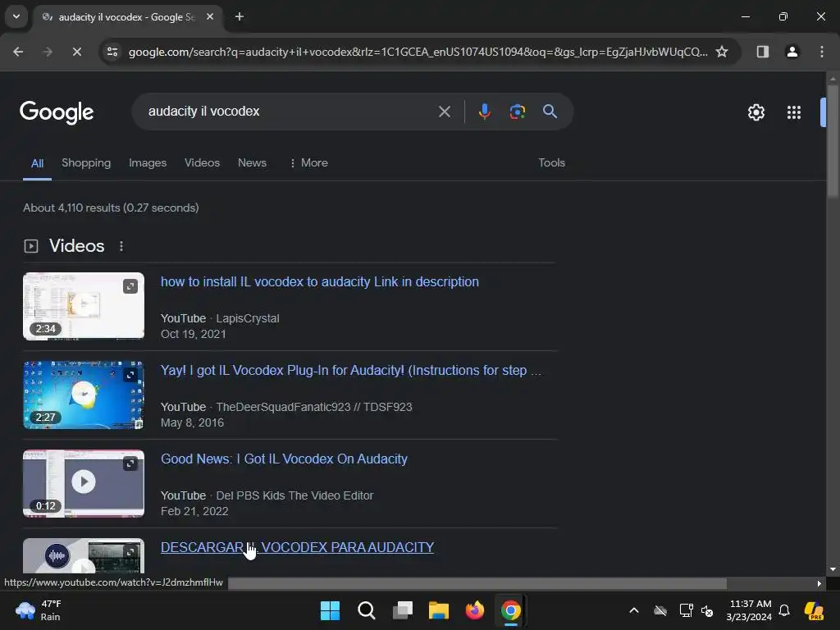Click the address bar URL
This screenshot has height=630, width=840.
(418, 52)
